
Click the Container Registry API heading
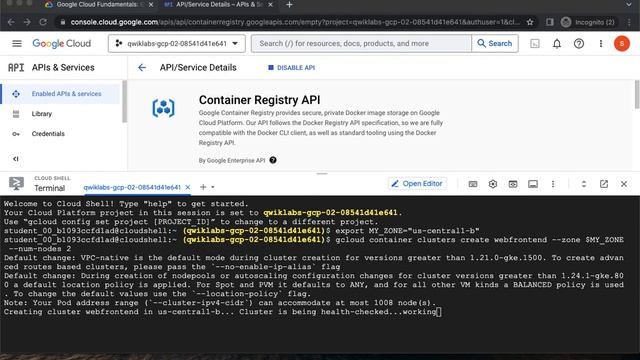coord(260,100)
